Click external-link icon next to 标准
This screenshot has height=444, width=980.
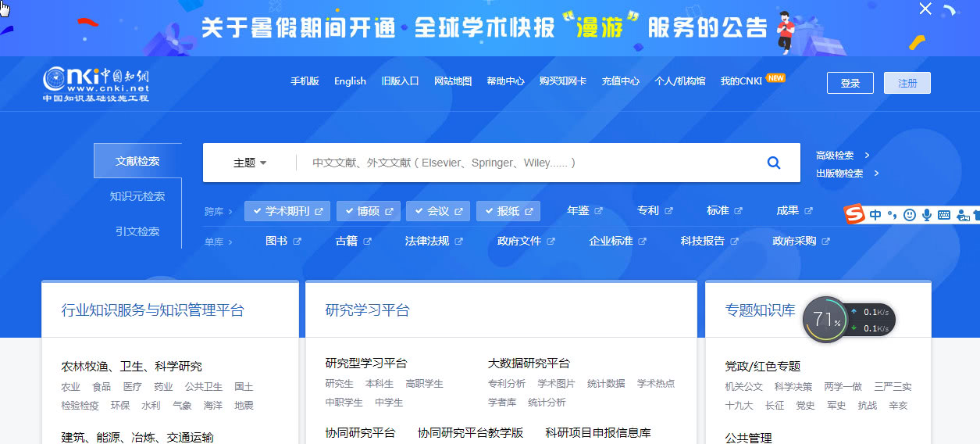point(739,211)
